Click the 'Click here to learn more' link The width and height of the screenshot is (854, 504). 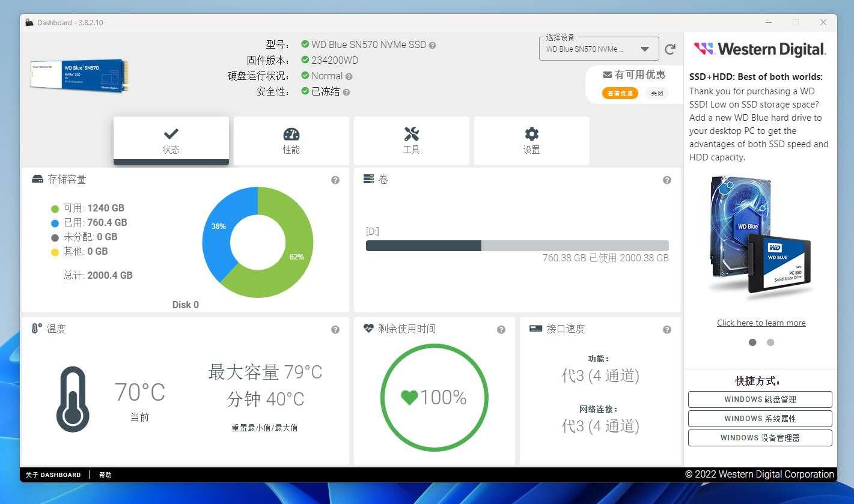click(x=761, y=323)
